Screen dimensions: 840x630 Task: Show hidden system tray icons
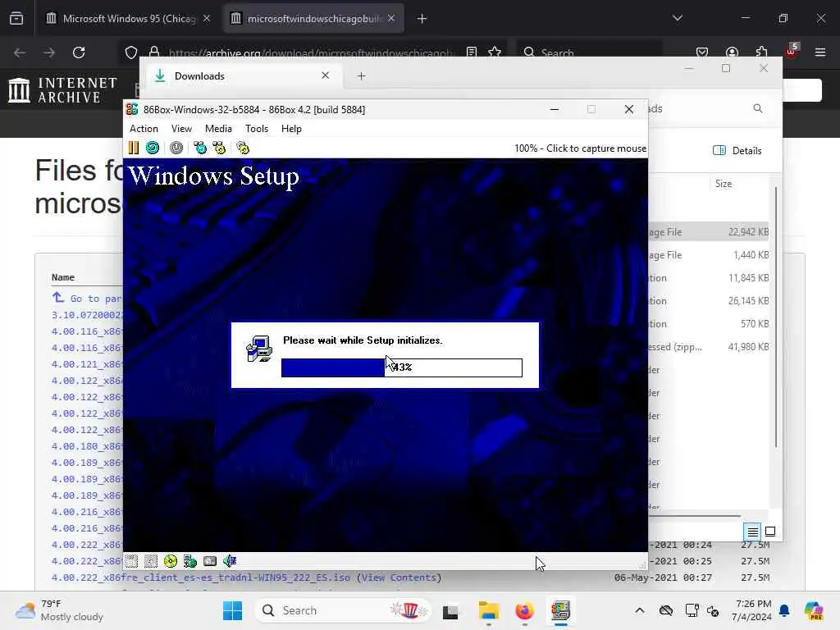pos(640,610)
